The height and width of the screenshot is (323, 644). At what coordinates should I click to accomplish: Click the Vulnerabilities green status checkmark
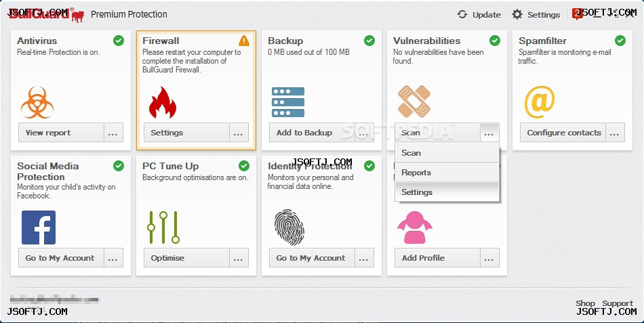pos(495,41)
